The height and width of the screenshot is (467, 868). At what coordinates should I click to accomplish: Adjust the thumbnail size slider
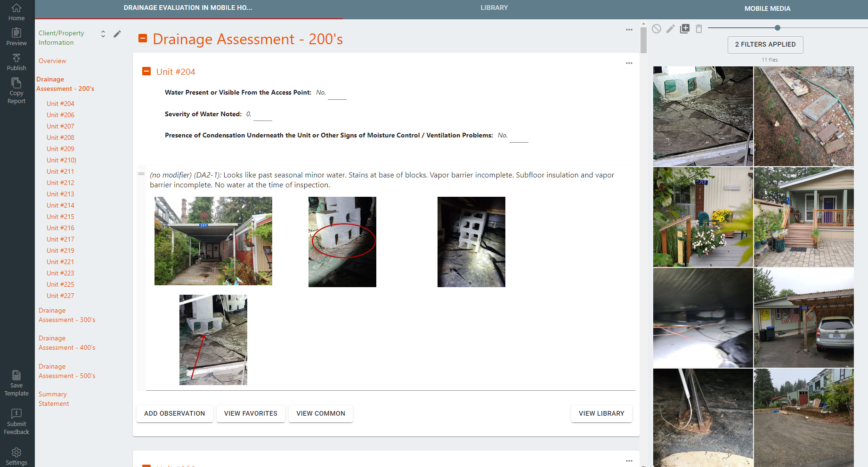pos(777,27)
